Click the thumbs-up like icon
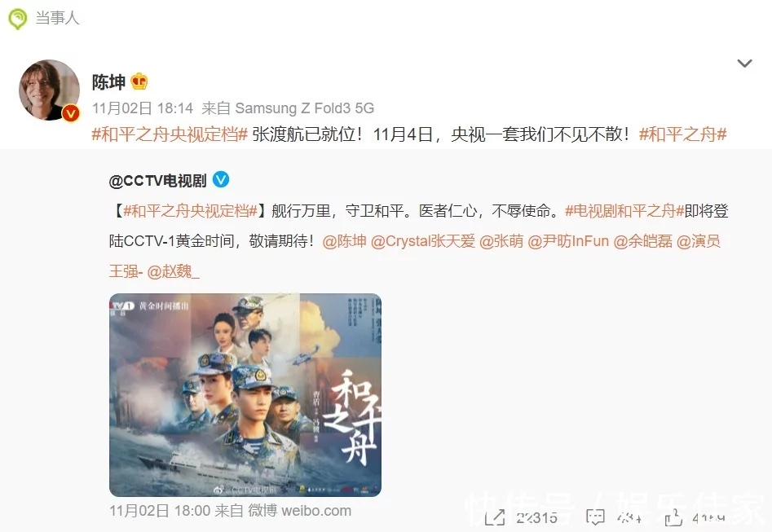 coord(673,517)
